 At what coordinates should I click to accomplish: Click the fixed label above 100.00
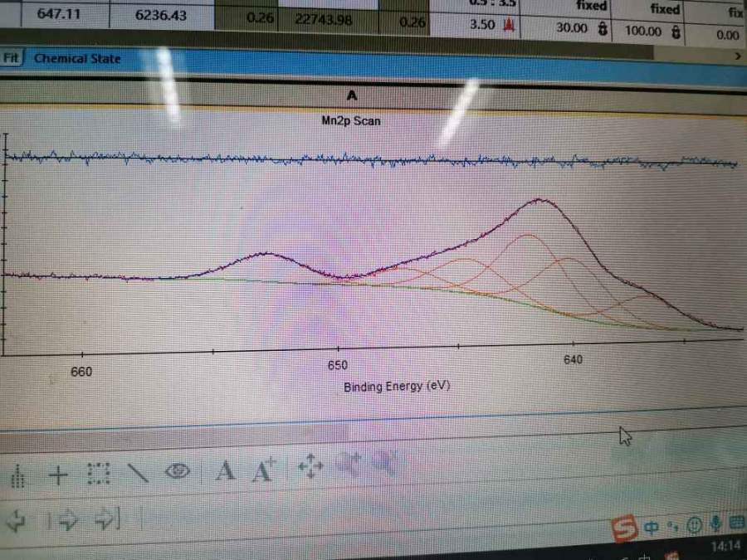pos(665,9)
